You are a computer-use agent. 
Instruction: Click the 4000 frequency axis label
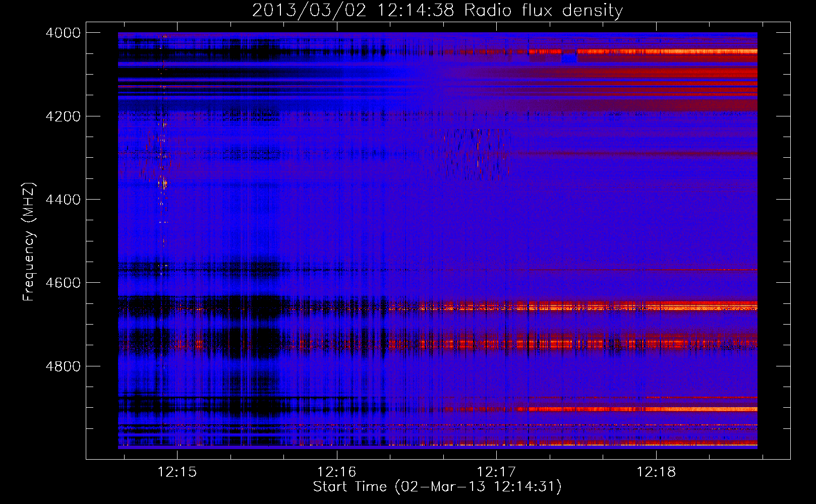[x=63, y=33]
